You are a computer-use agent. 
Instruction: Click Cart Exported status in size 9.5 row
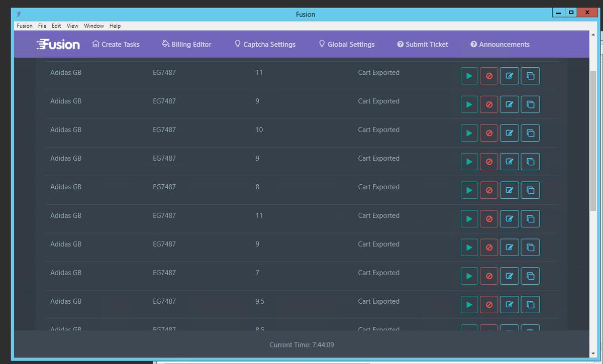tap(379, 301)
